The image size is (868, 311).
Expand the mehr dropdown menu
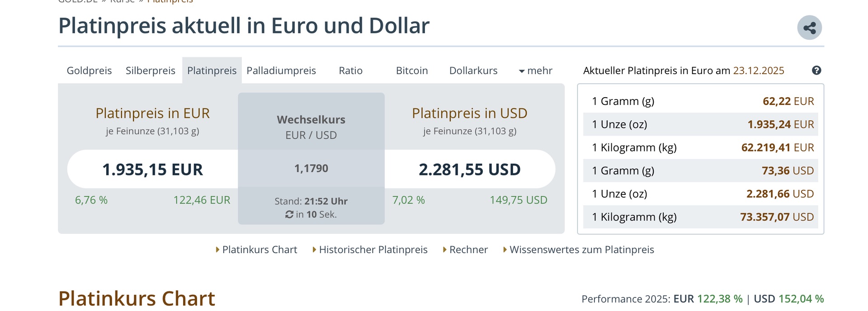[536, 71]
